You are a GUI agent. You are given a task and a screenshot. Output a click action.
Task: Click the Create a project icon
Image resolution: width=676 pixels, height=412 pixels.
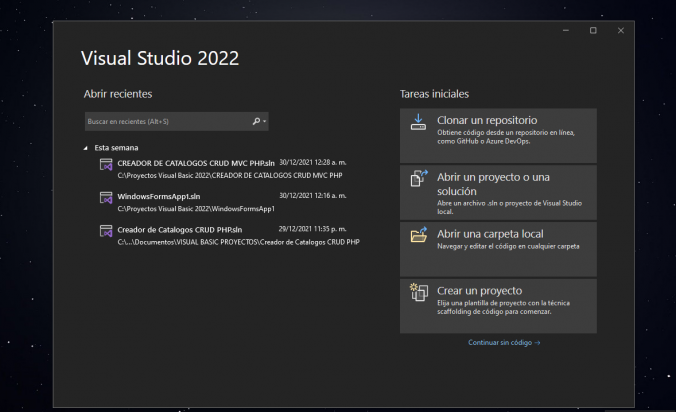click(x=418, y=292)
